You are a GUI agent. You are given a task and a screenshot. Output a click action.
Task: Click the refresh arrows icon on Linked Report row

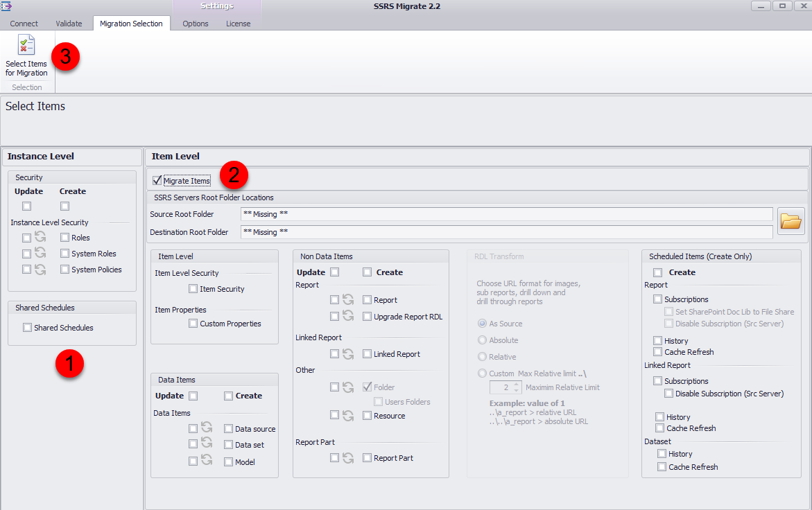coord(348,354)
